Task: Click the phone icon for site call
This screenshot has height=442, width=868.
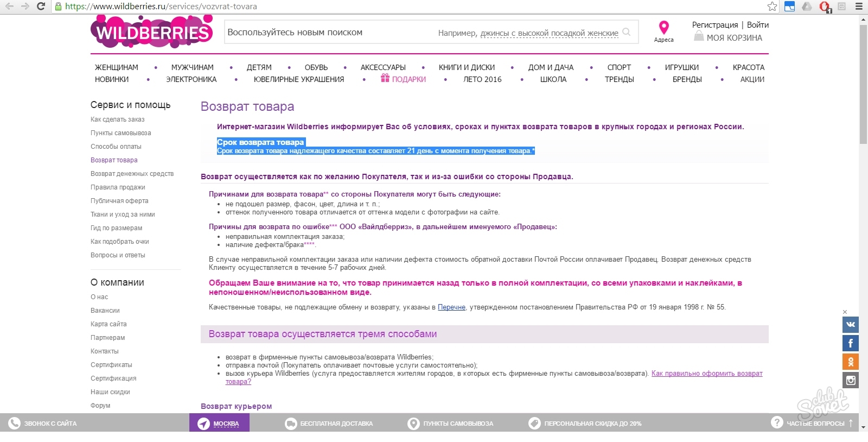Action: click(x=15, y=424)
